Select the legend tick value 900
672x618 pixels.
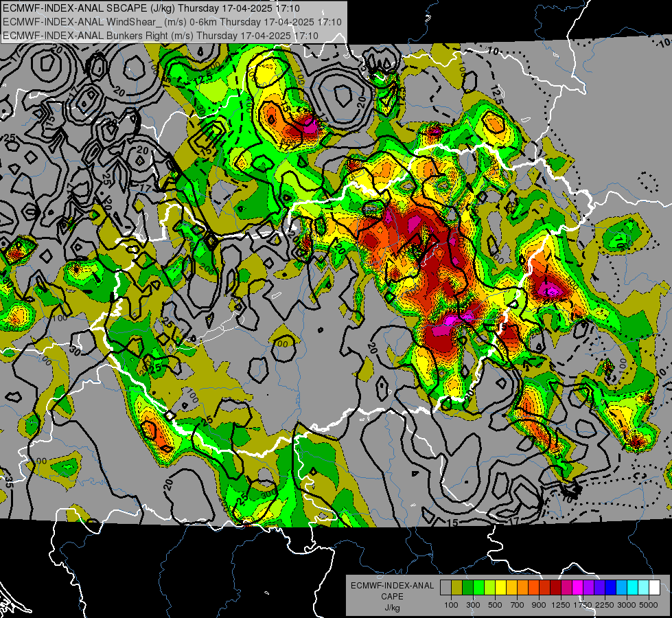[x=539, y=605]
